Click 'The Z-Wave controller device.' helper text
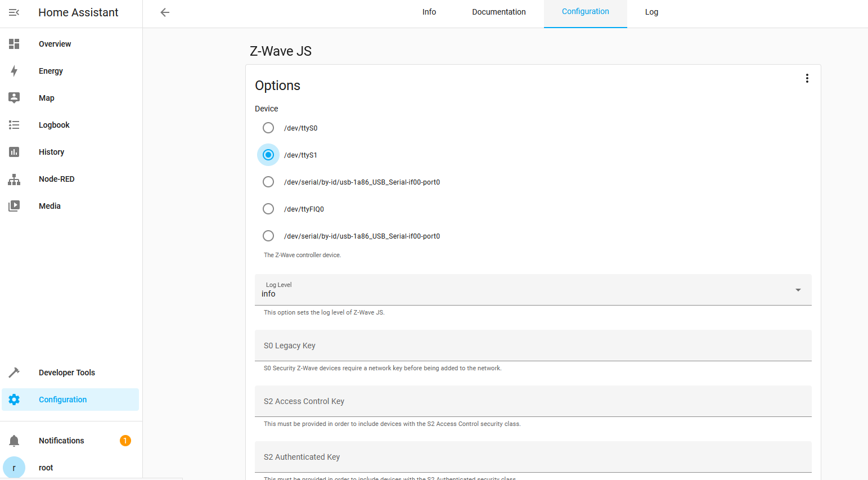This screenshot has width=868, height=480. [303, 255]
